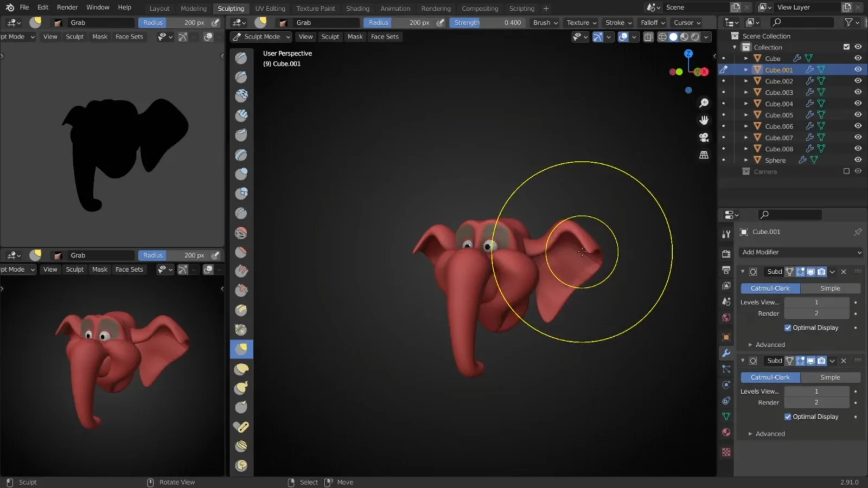Click the camera view icon near the gizmo

pyautogui.click(x=704, y=138)
